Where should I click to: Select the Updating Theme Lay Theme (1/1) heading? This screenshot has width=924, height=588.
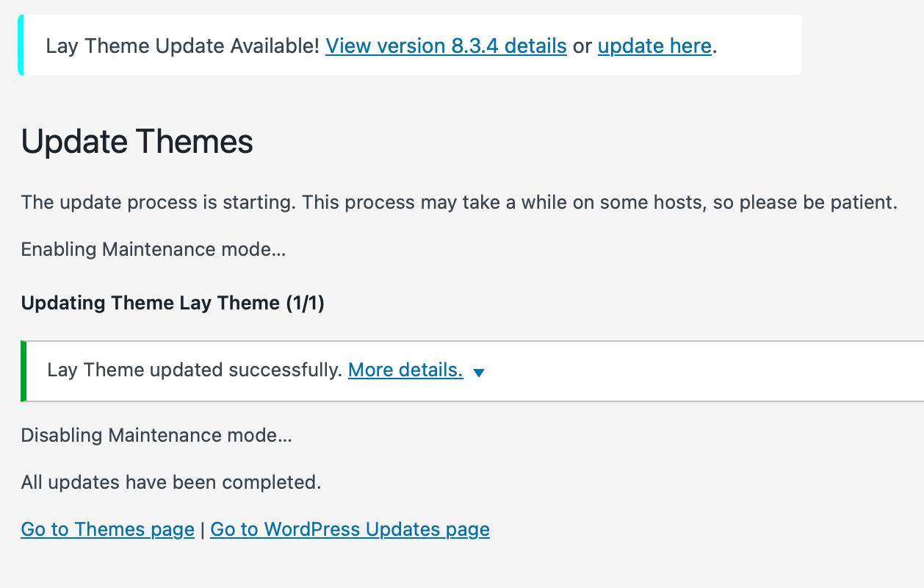tap(173, 303)
